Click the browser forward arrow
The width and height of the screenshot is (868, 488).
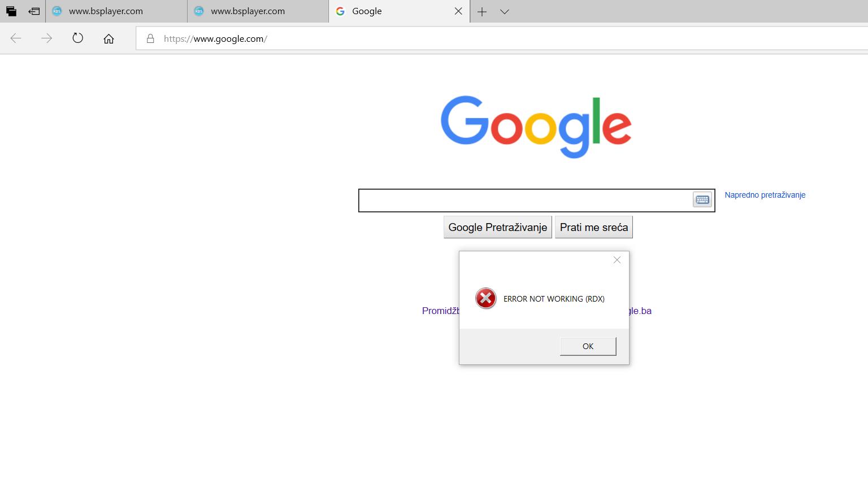[47, 38]
